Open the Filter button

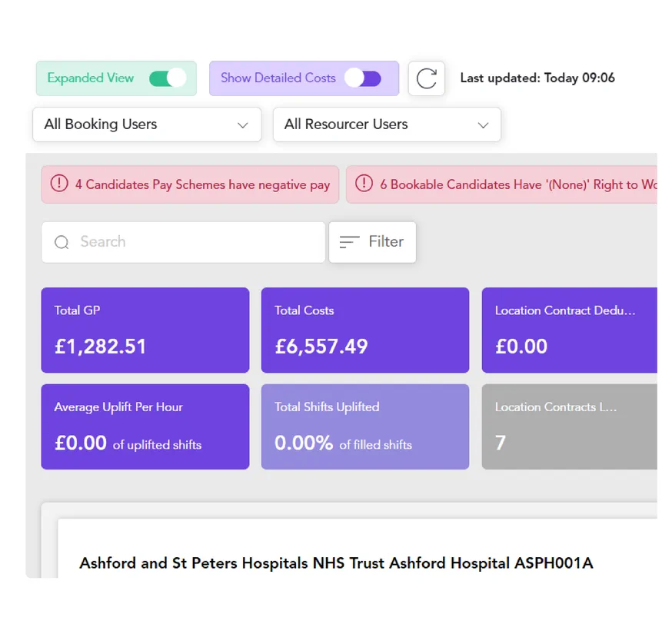[372, 242]
